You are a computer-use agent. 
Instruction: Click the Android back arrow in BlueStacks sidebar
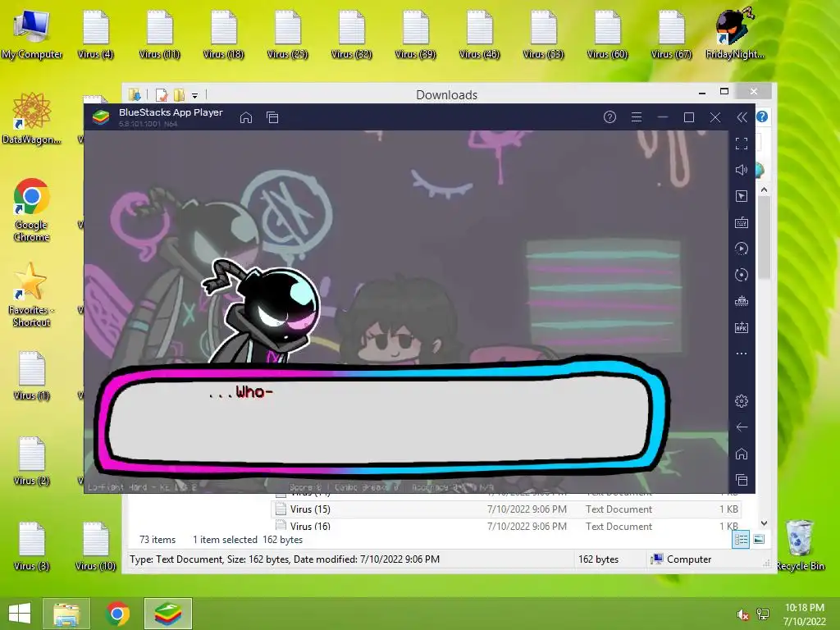point(742,427)
